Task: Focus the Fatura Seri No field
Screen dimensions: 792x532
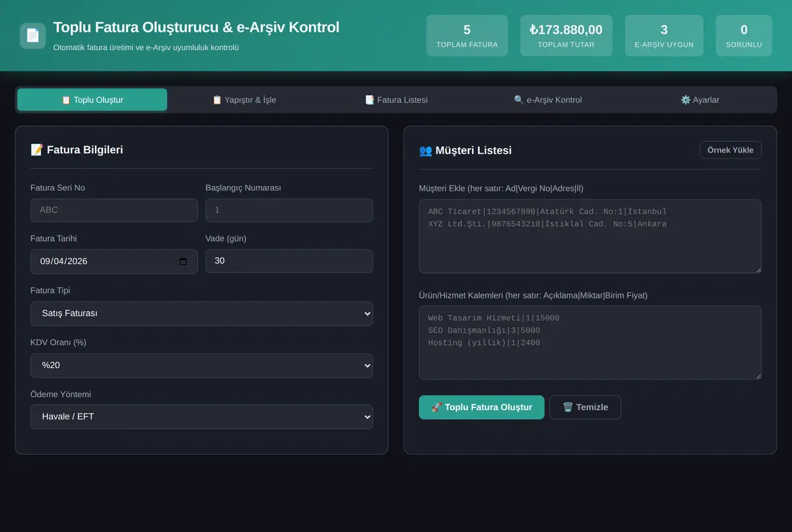Action: (x=114, y=210)
